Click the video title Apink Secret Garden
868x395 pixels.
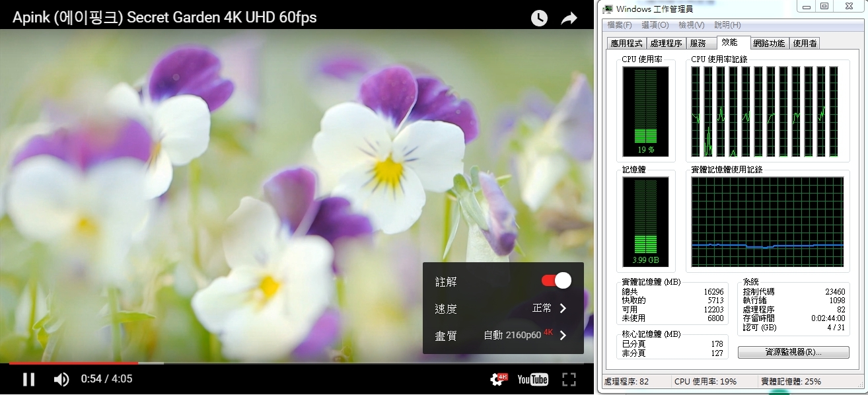tap(164, 18)
